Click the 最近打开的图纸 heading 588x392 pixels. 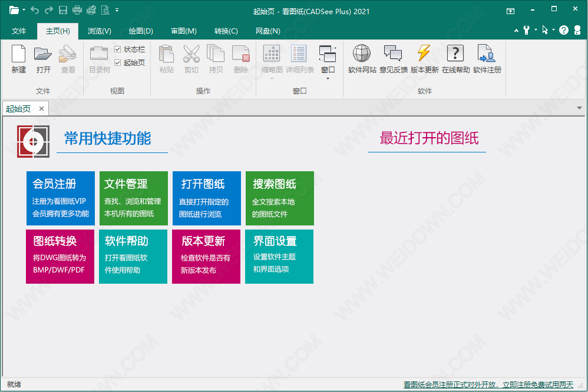point(429,138)
